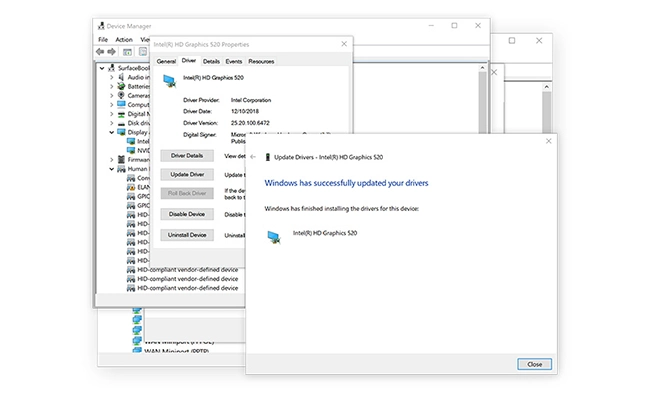Viewport: 650px width, 400px height.
Task: Select the Audio inputs speaker icon
Action: (121, 77)
